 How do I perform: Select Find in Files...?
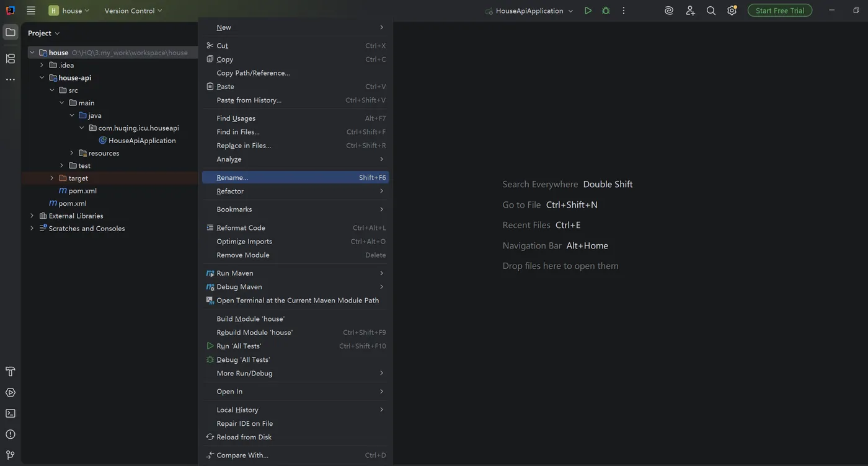295,132
